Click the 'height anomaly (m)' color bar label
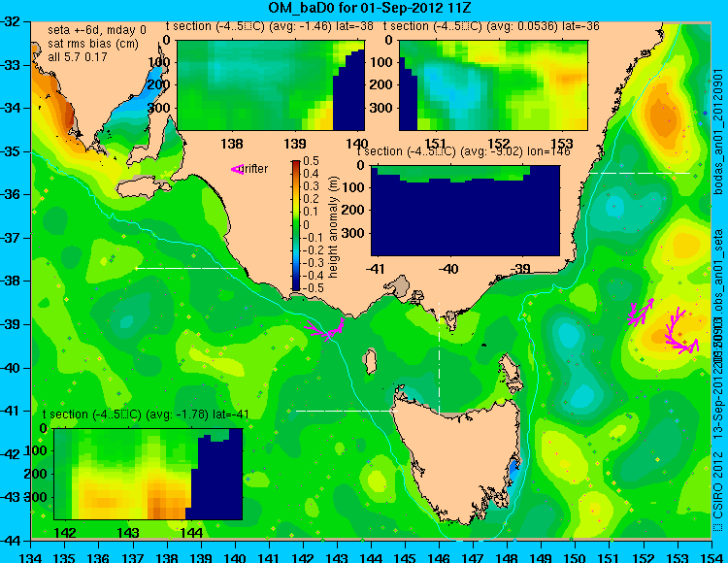 [333, 227]
